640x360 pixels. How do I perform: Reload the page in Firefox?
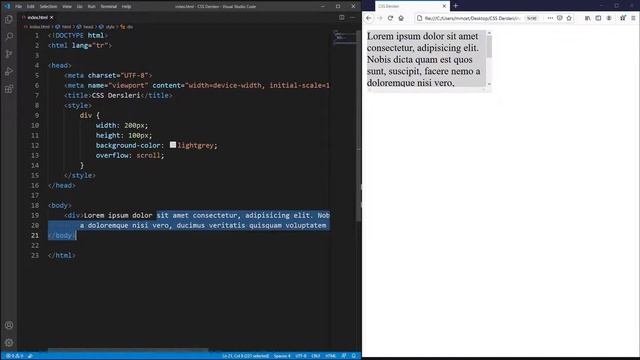click(390, 18)
